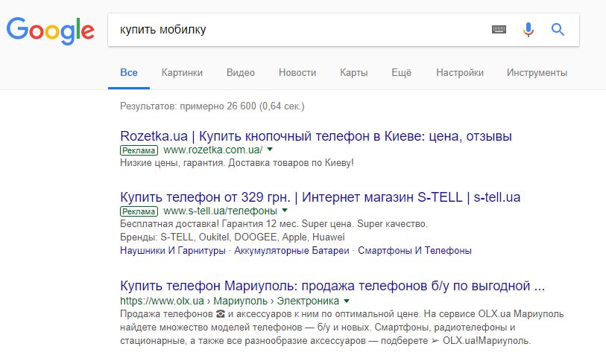606x364 pixels.
Task: Expand the rozetka.com.ua ad URL arrow
Action: tap(270, 150)
